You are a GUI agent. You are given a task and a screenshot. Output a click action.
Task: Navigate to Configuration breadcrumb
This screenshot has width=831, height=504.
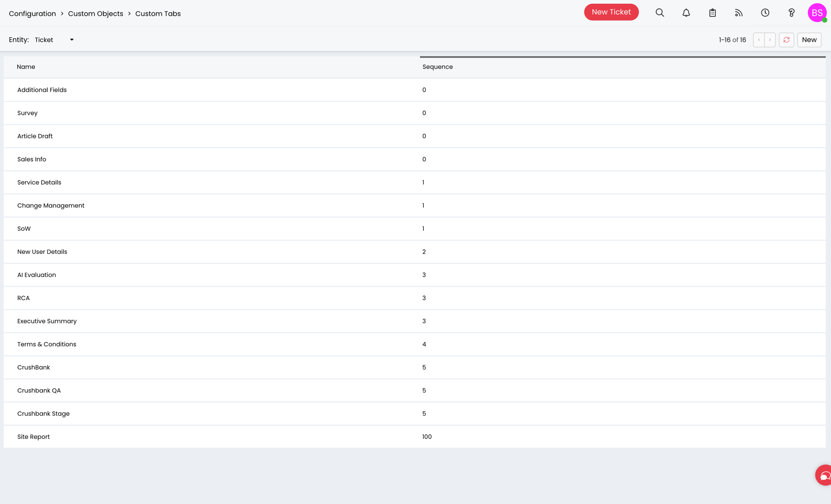[32, 14]
